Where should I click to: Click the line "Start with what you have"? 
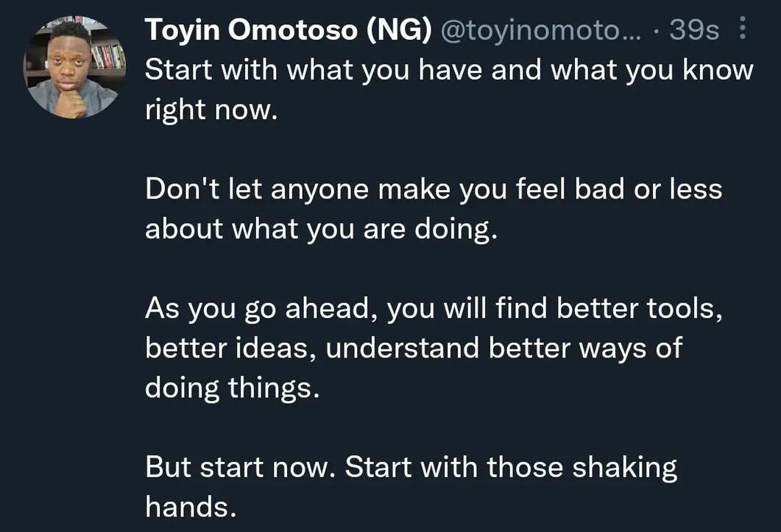449,71
